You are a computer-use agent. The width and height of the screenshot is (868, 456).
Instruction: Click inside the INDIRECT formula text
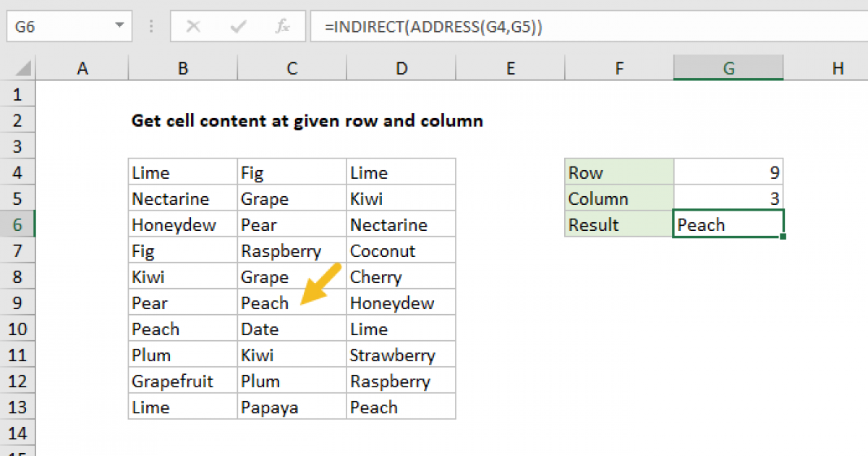[434, 28]
